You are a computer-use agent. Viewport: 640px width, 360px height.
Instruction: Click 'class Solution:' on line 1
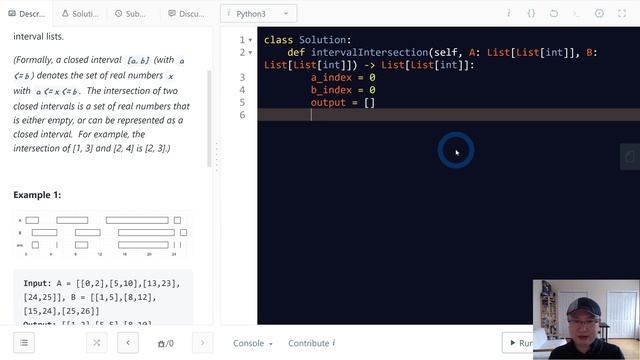pos(307,40)
